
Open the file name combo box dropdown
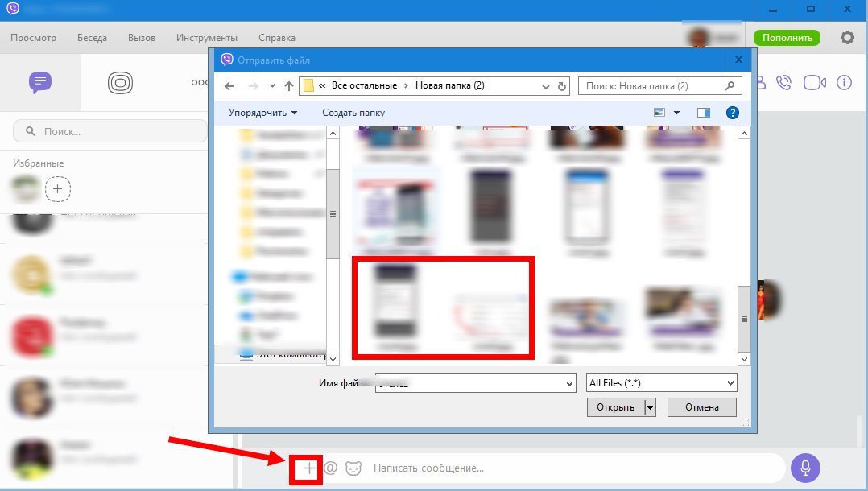coord(570,383)
